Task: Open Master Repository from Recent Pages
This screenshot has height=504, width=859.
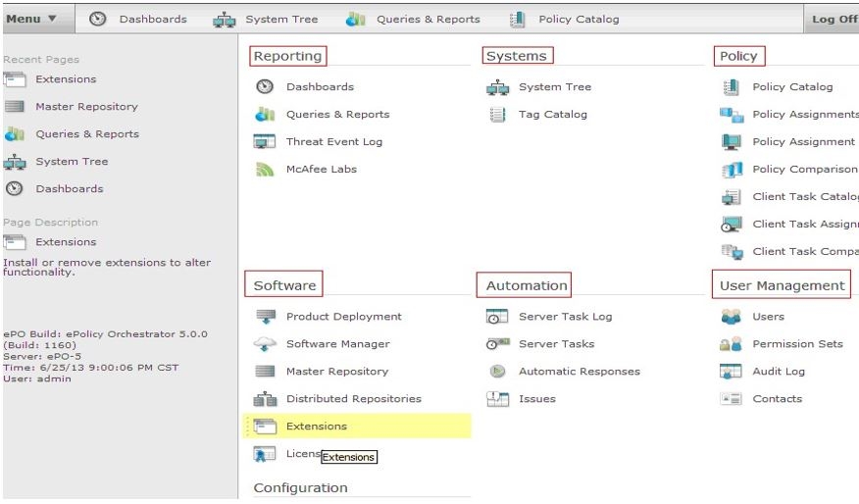Action: (86, 107)
